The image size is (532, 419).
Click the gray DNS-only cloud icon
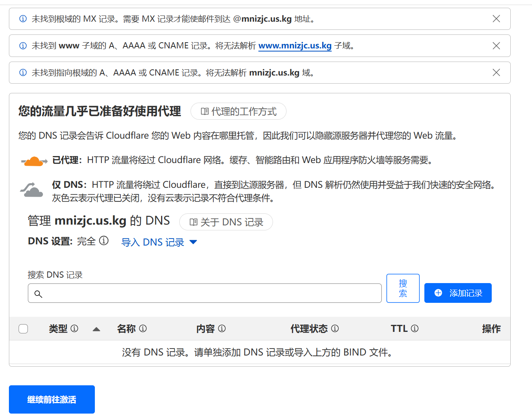pyautogui.click(x=32, y=190)
